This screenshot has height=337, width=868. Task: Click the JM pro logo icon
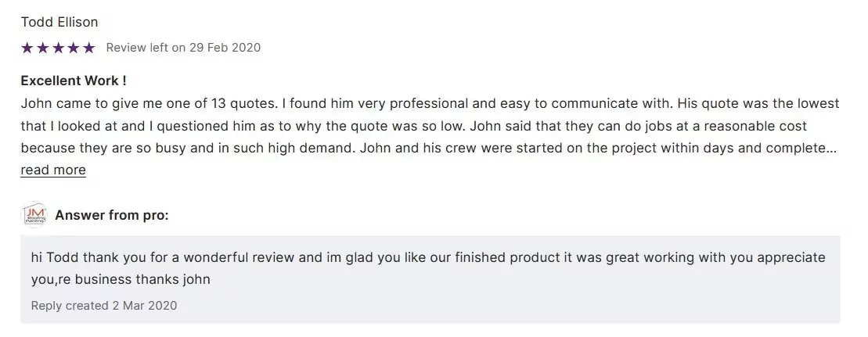[34, 215]
